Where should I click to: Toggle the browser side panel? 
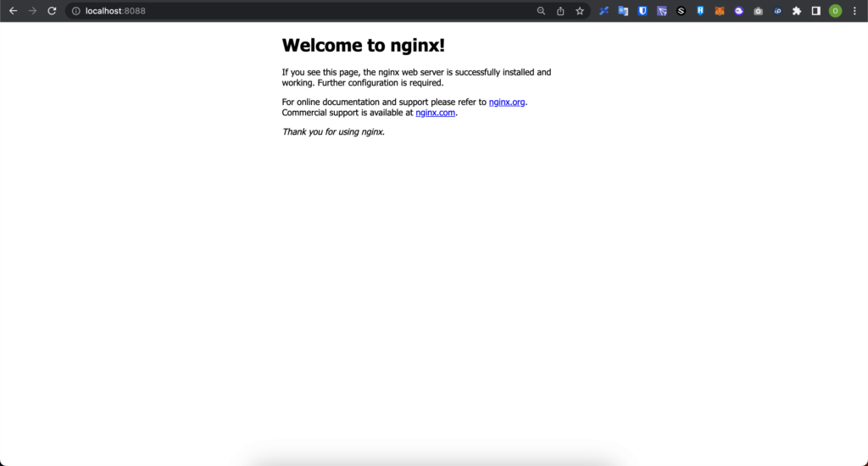click(816, 11)
